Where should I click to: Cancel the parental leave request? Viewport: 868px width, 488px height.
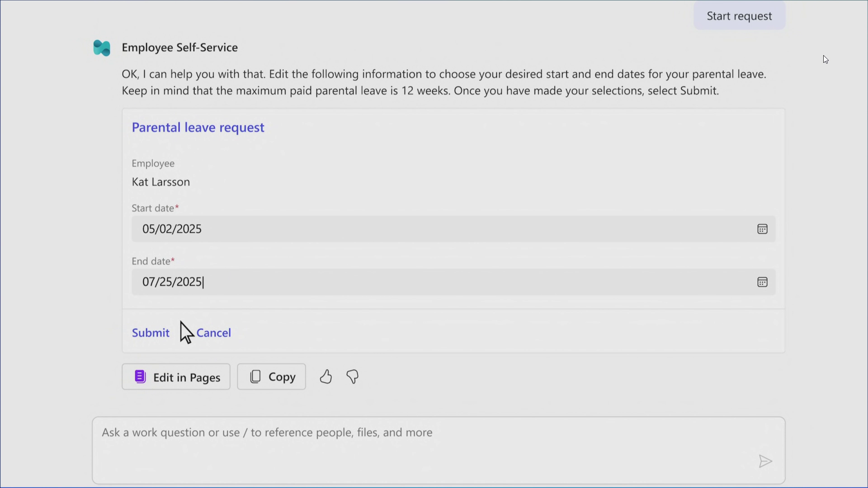coord(214,333)
